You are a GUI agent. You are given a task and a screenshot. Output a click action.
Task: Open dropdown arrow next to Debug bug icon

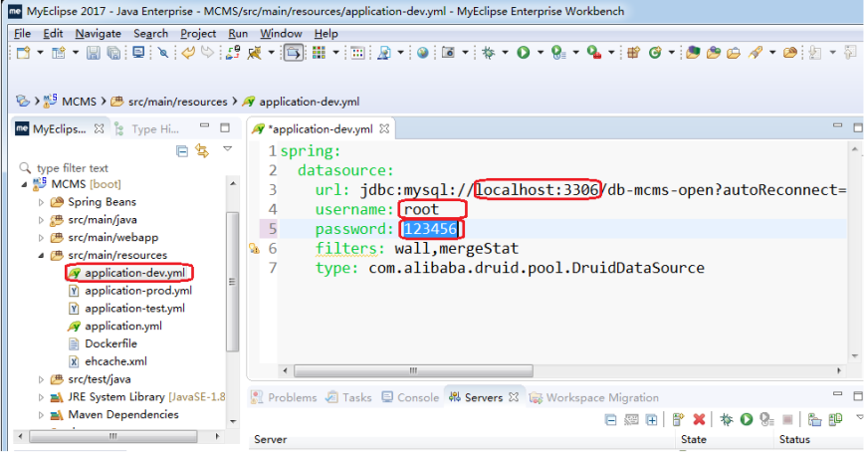(505, 53)
